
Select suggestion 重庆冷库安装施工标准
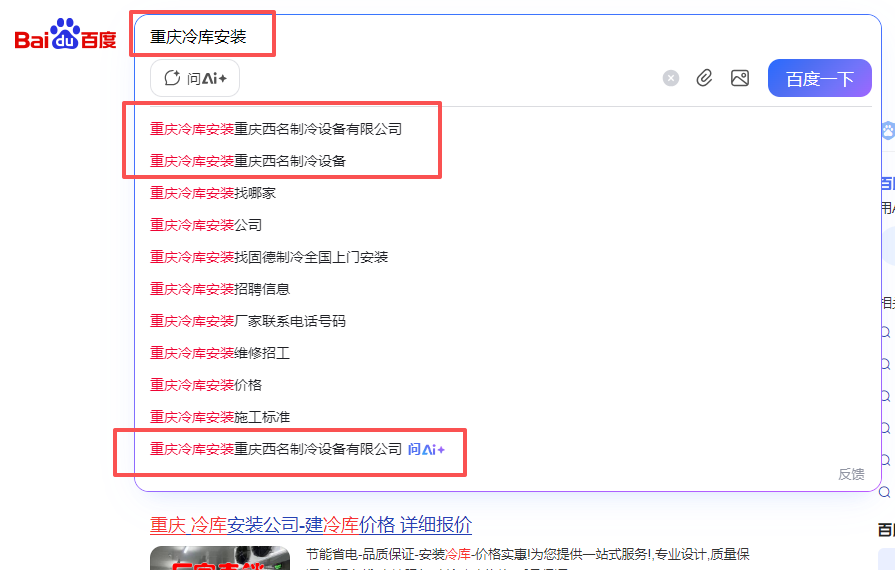[220, 417]
